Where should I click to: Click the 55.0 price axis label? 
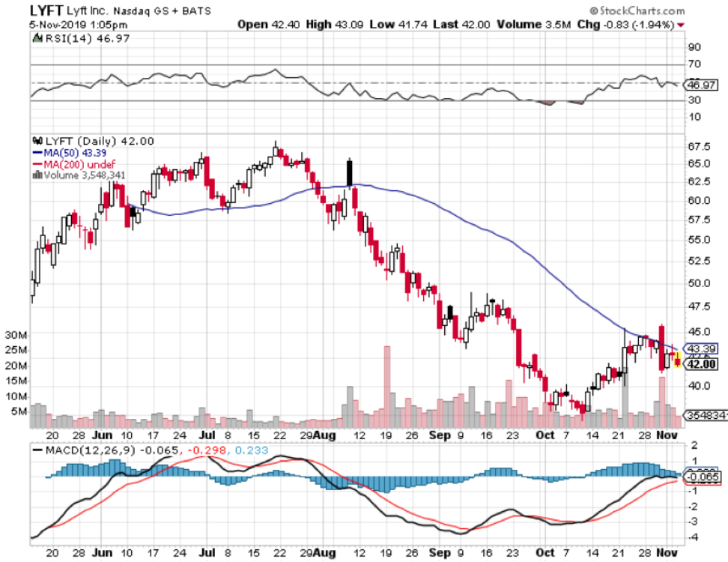tap(700, 240)
